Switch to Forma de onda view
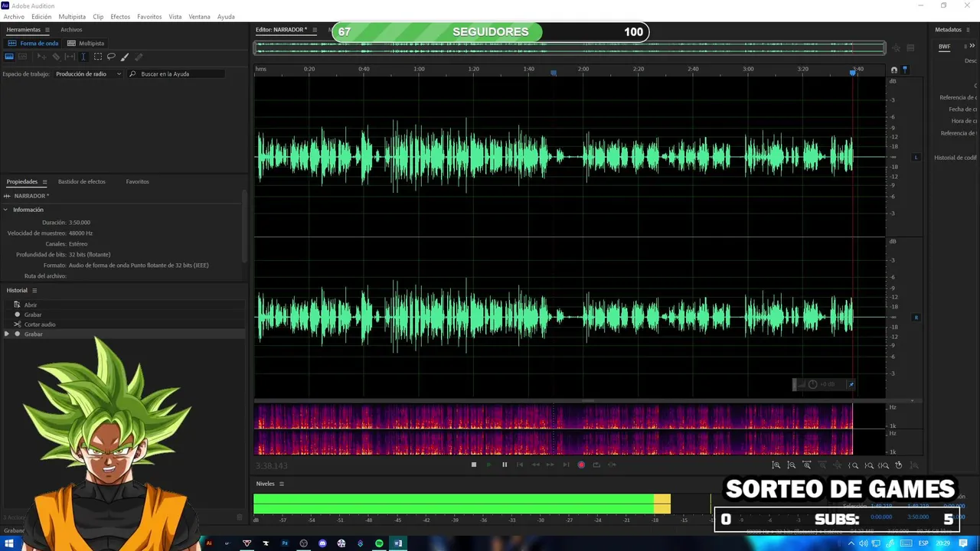The image size is (980, 551). click(x=34, y=43)
